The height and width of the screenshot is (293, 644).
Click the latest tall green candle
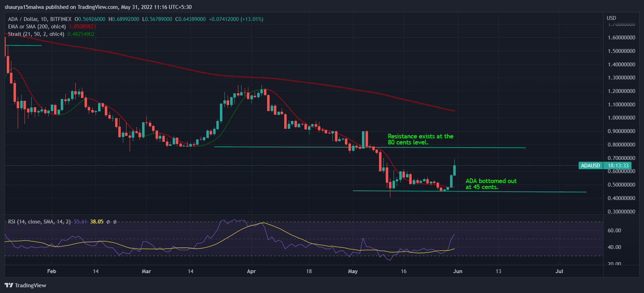coord(455,170)
